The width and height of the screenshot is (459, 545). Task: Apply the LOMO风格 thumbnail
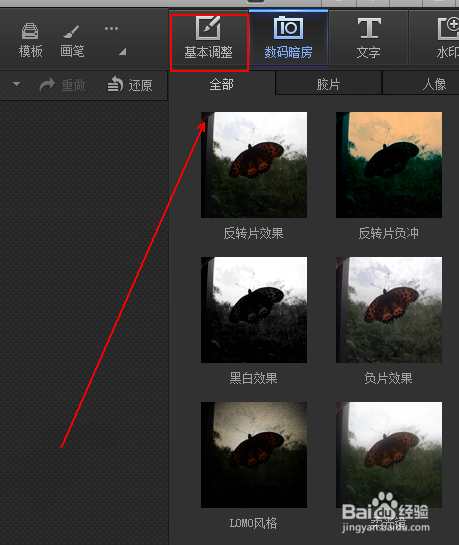(254, 455)
